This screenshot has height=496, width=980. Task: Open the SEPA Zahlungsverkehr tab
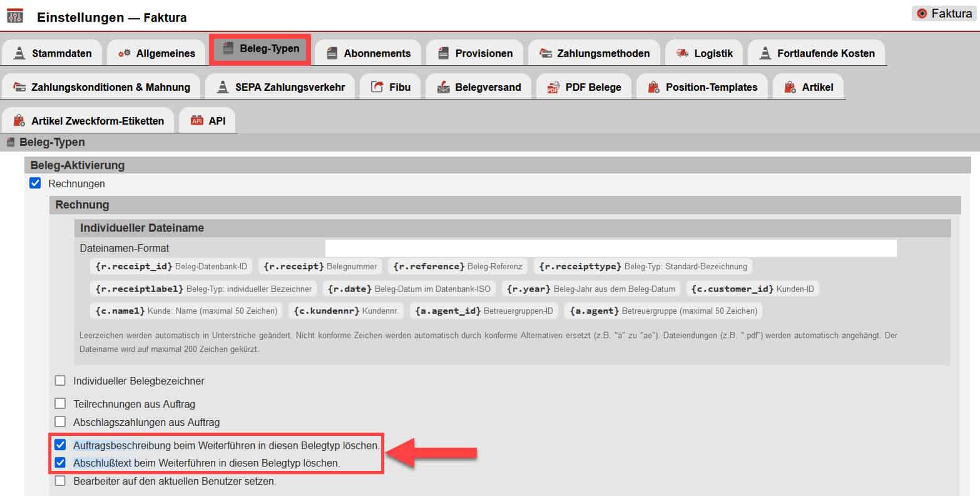280,87
